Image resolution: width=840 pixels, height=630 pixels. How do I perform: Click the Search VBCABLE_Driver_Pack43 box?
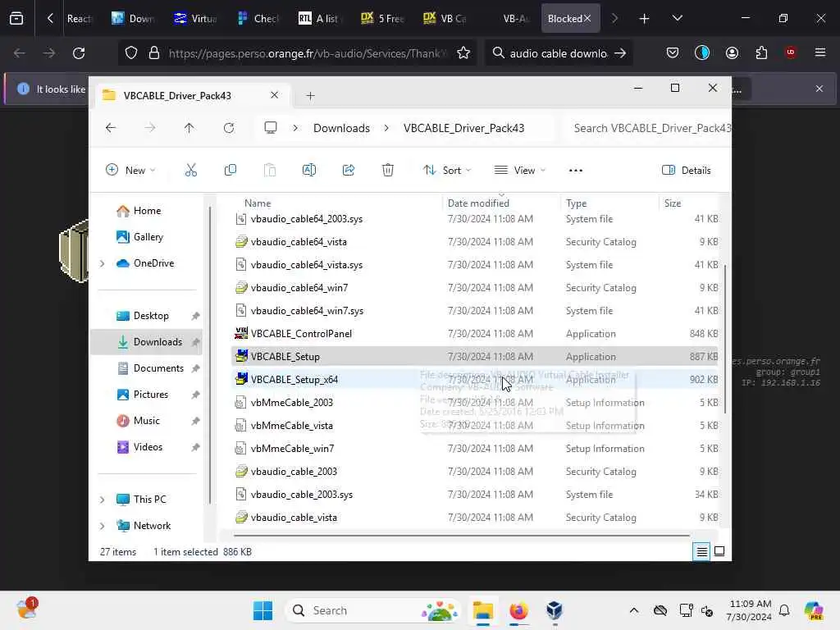pyautogui.click(x=648, y=128)
